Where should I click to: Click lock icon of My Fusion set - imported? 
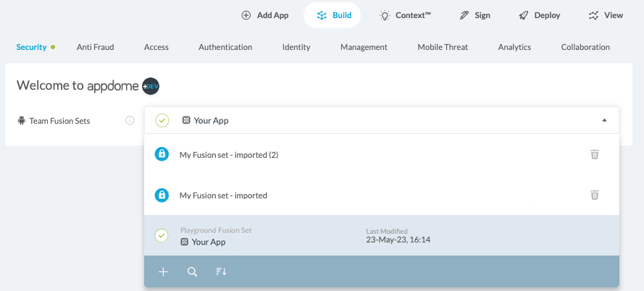click(162, 195)
